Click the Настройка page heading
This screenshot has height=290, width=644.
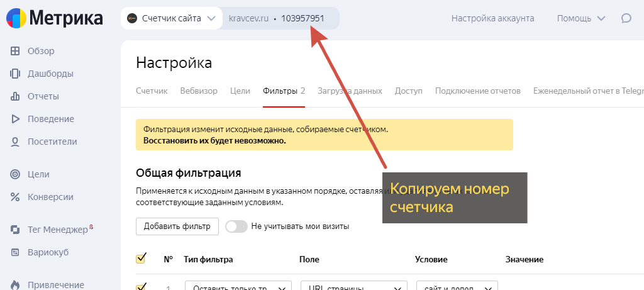tap(174, 63)
